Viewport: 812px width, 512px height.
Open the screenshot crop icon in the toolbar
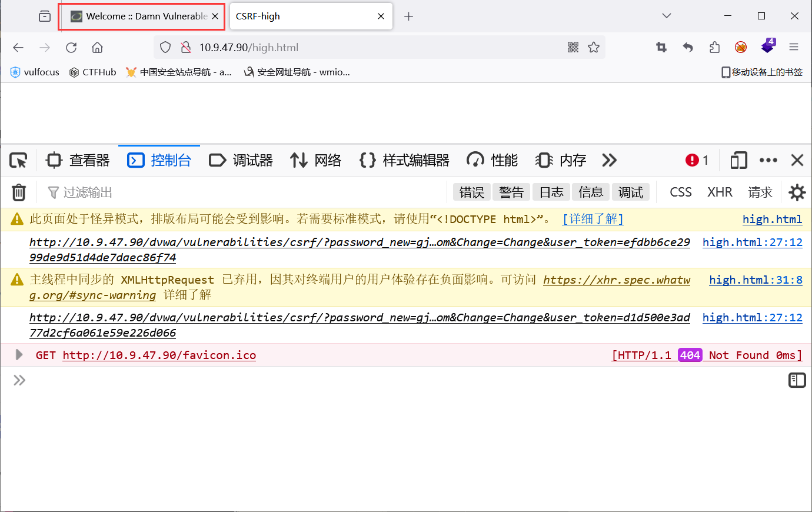[x=661, y=47]
